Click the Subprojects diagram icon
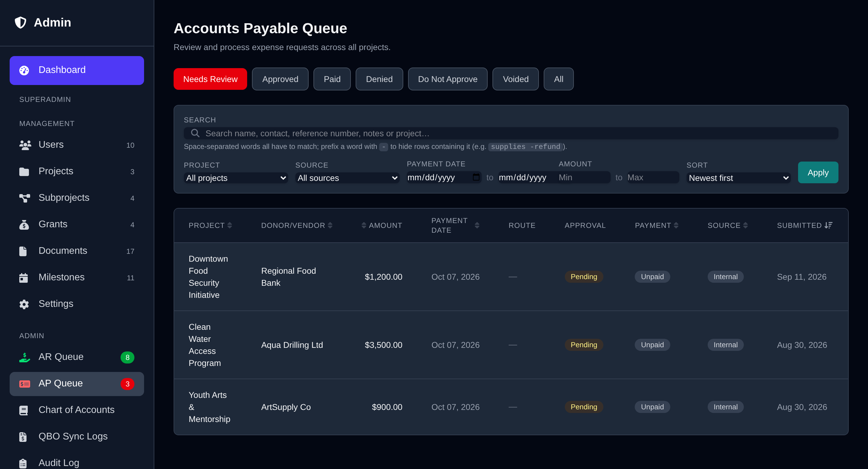Screen dimensions: 868x469 [25, 198]
